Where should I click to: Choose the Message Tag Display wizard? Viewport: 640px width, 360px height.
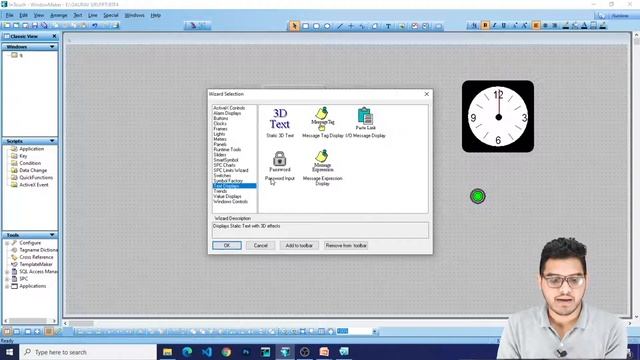click(322, 122)
